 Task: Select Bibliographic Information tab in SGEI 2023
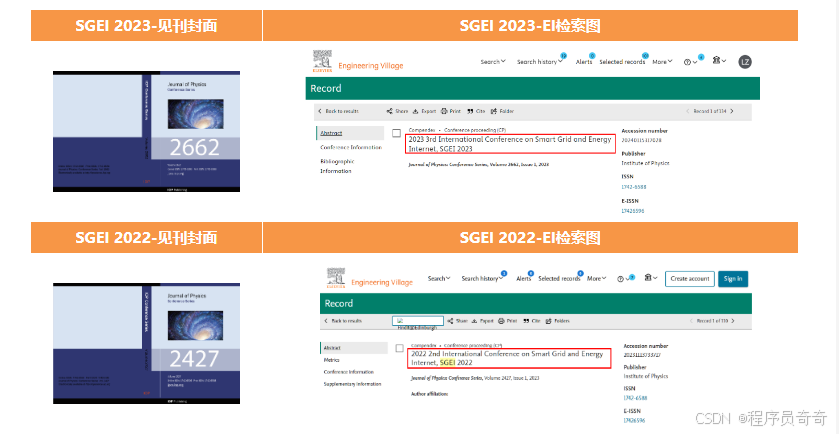337,166
